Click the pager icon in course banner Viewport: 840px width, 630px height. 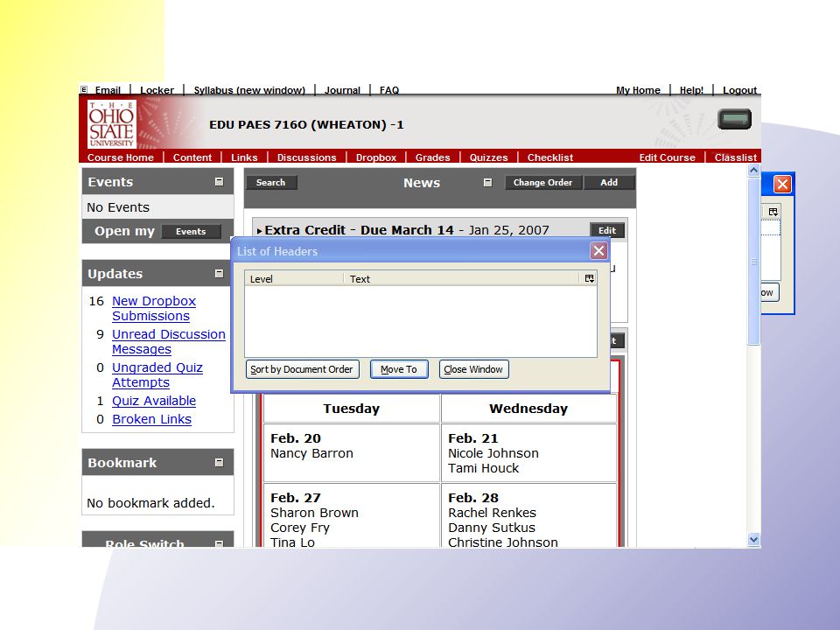pos(734,119)
